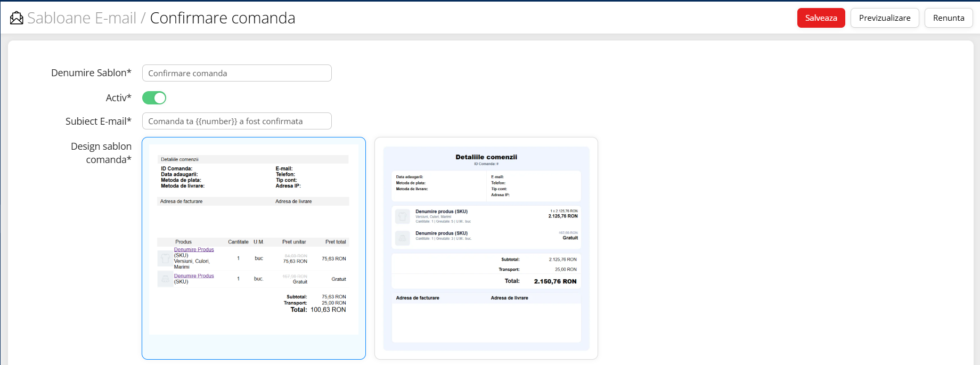Click the 'Subiect E-mail*' label
This screenshot has height=365, width=980.
(99, 121)
